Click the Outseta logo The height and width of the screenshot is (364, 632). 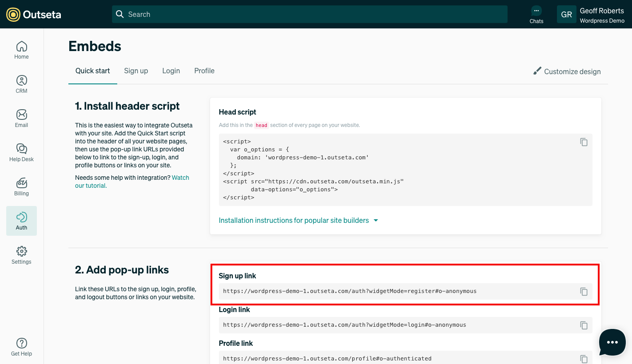(x=34, y=14)
